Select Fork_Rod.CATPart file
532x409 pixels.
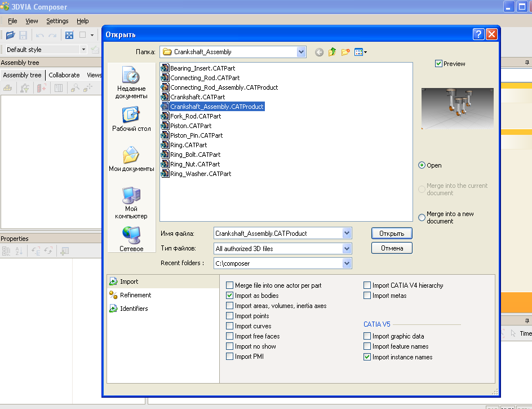192,116
